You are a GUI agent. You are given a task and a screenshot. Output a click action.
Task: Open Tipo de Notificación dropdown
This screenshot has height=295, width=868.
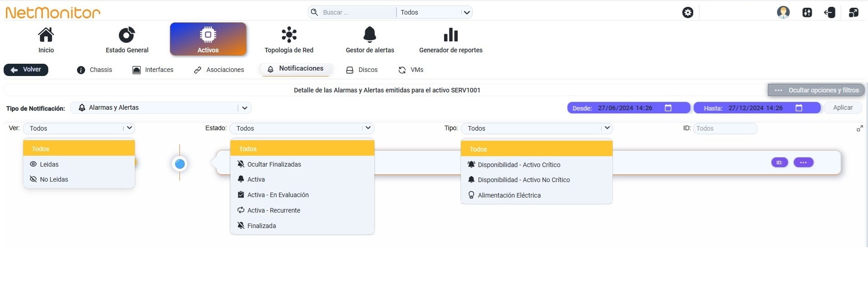click(x=161, y=108)
